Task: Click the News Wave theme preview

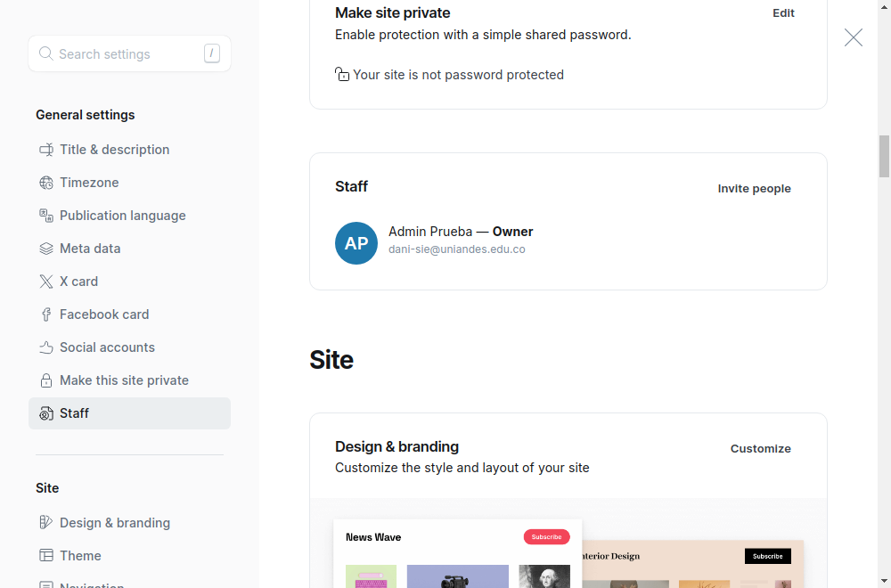Action: (457, 553)
